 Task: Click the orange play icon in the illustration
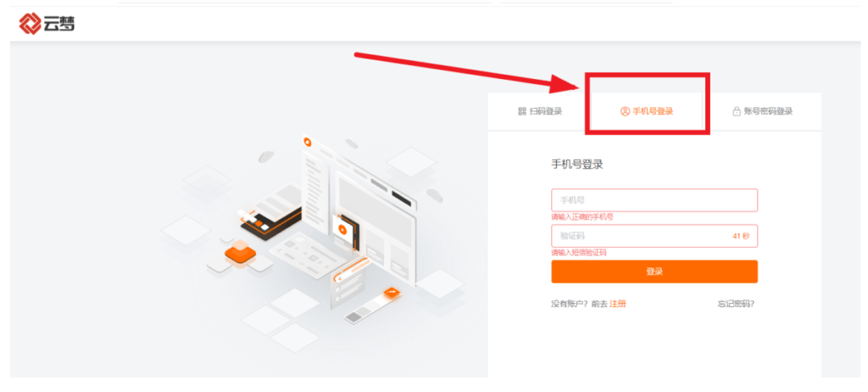click(342, 228)
